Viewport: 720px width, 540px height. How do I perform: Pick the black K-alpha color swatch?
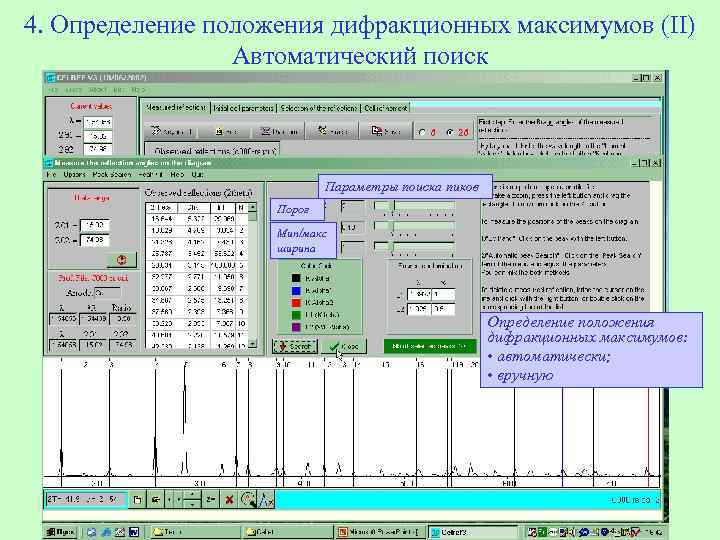296,278
